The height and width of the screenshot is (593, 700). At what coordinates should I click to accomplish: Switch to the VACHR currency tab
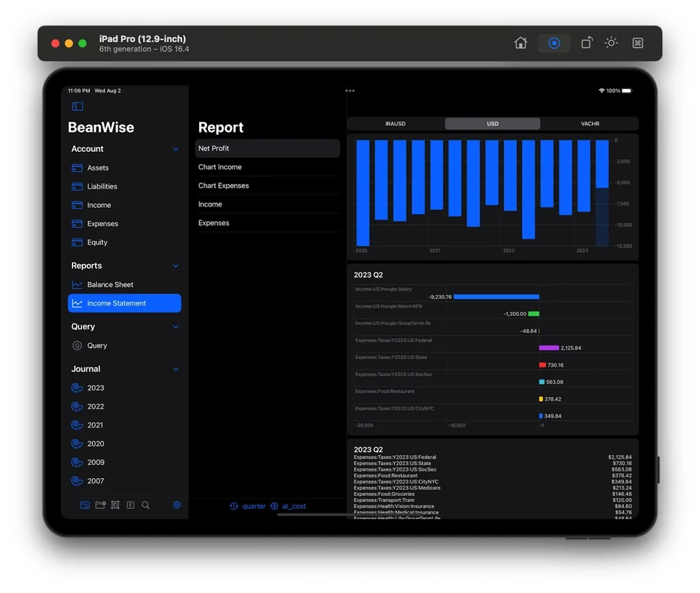[589, 124]
